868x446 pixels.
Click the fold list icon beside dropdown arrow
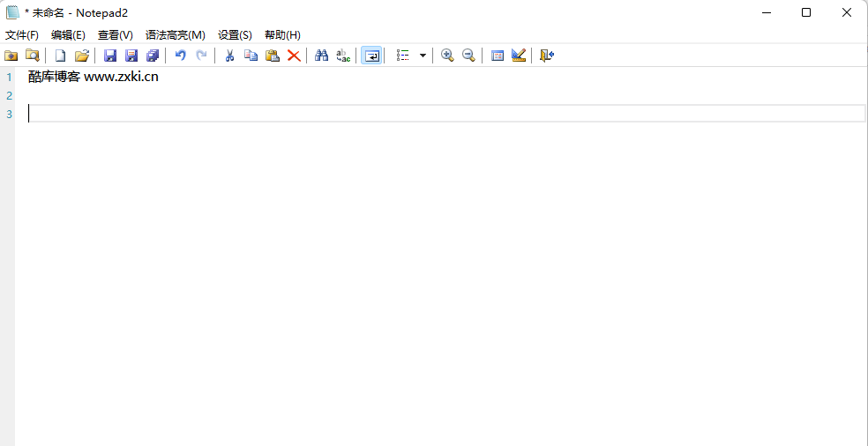coord(403,56)
